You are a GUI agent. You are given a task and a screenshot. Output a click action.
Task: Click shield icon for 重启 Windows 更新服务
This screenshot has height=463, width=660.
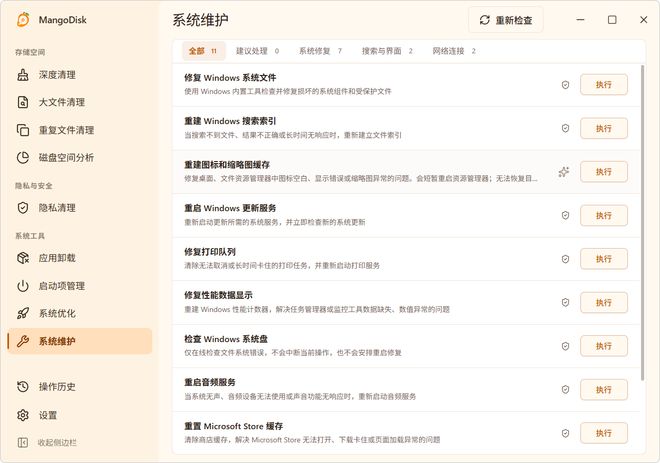(x=565, y=216)
